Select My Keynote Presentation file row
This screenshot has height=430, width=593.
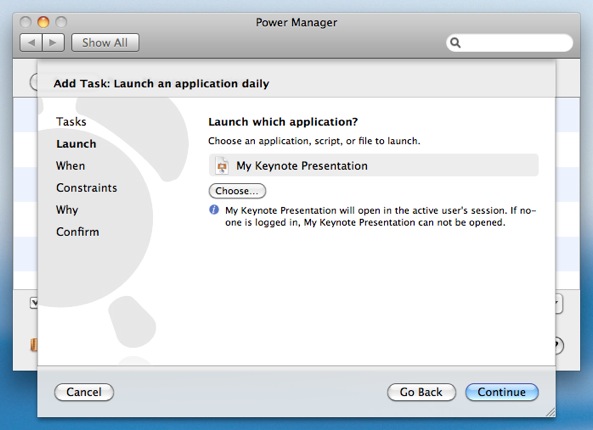[x=373, y=165]
